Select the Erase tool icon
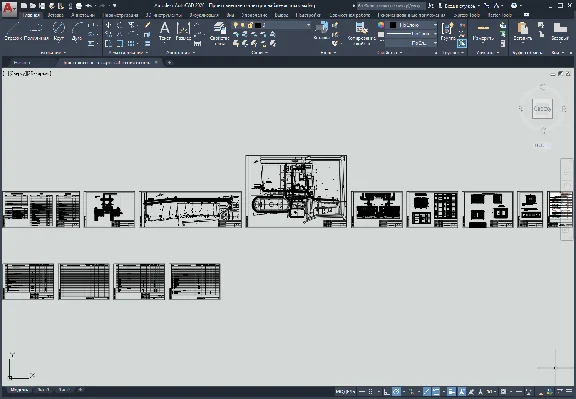The height and width of the screenshot is (399, 576). [147, 25]
